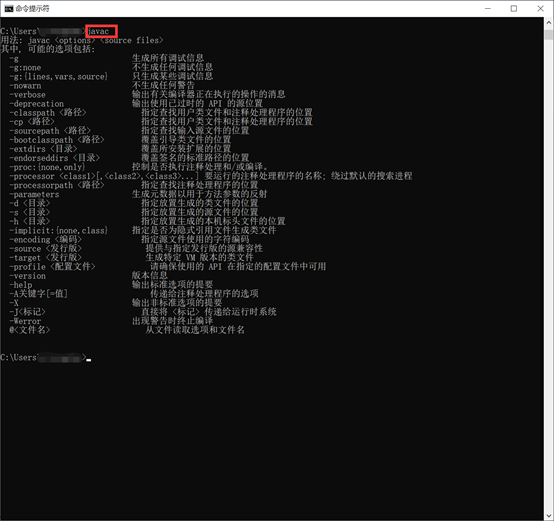This screenshot has height=521, width=554.
Task: Click the '-classpath <路径>' option
Action: pyautogui.click(x=48, y=113)
